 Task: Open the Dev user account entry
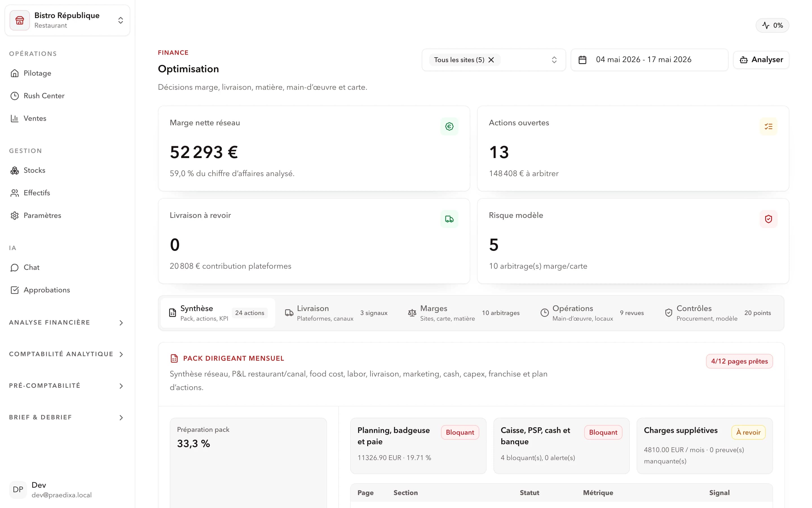[67, 490]
